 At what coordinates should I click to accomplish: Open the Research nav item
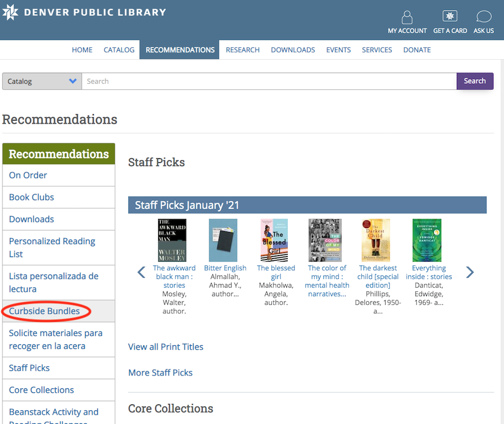(x=243, y=50)
